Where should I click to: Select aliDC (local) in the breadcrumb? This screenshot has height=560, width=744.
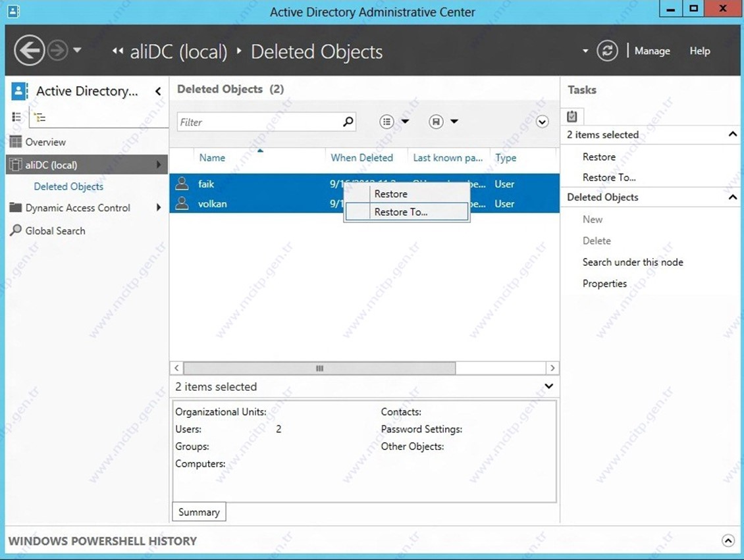coord(178,52)
